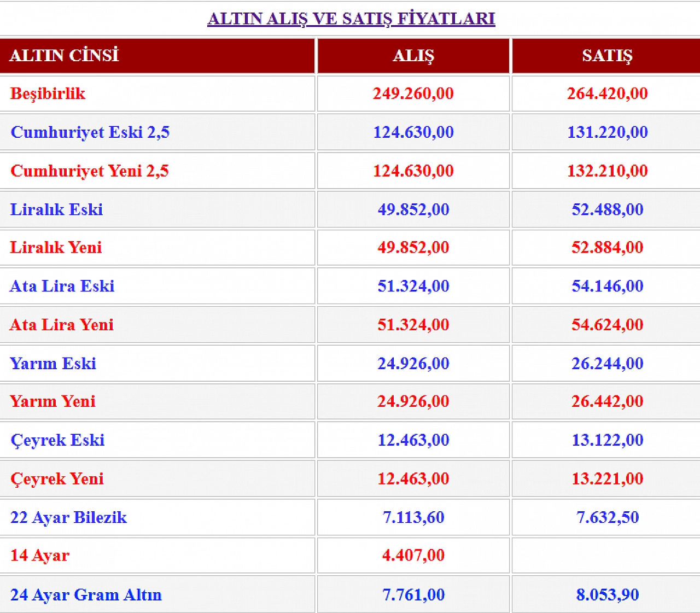The width and height of the screenshot is (700, 613).
Task: Click Liralık Yeni satış price 52.884,00
Action: (x=607, y=247)
